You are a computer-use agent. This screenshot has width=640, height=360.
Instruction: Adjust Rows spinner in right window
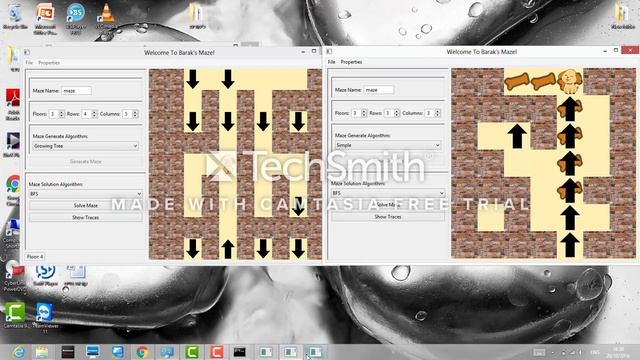tap(391, 113)
